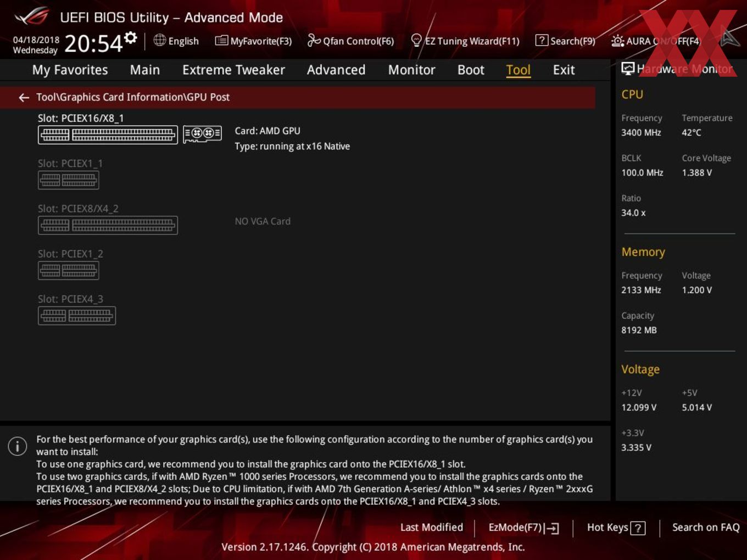Screen dimensions: 747x560
Task: Click the info circle icon
Action: tap(18, 446)
